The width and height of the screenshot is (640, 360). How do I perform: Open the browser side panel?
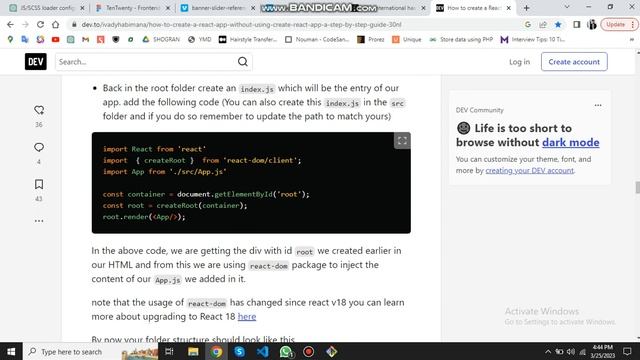pyautogui.click(x=576, y=24)
